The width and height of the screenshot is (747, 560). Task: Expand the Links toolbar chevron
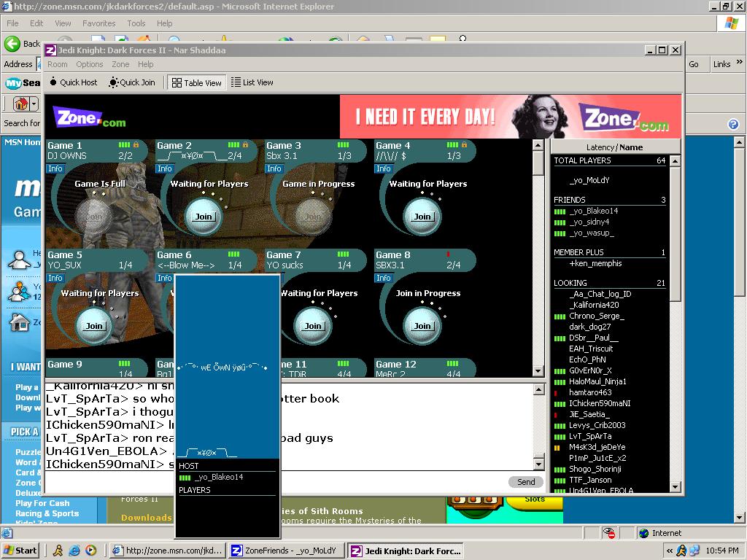pyautogui.click(x=740, y=62)
